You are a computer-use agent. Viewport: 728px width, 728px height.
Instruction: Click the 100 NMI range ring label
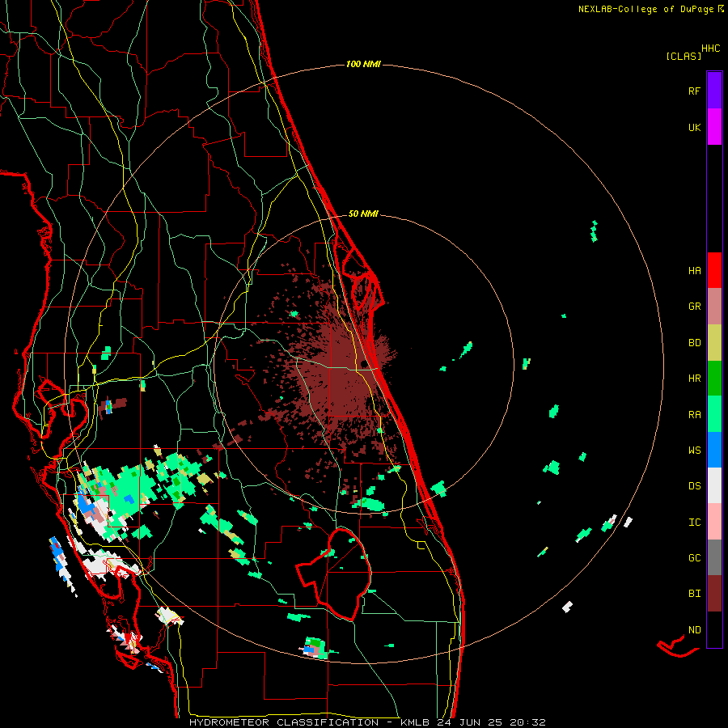pos(363,64)
